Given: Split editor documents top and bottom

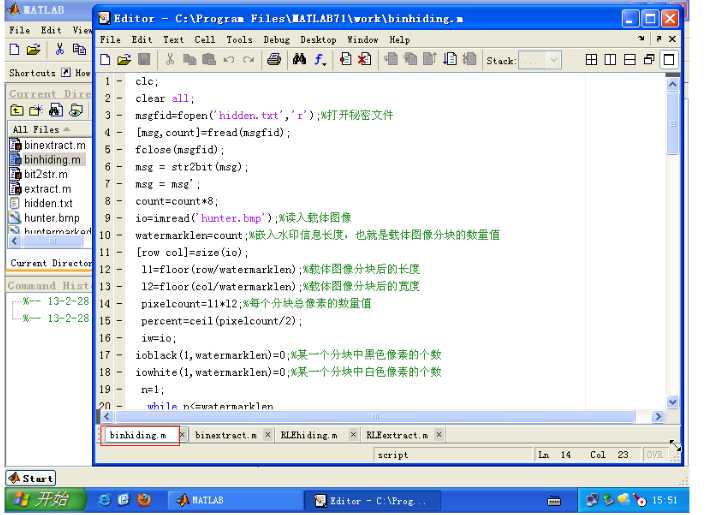Looking at the screenshot, I should [630, 60].
